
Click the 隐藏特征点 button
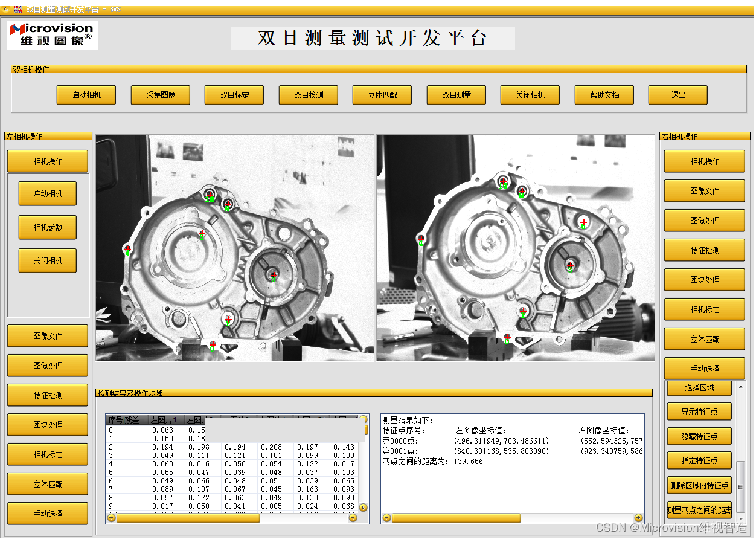pyautogui.click(x=699, y=436)
